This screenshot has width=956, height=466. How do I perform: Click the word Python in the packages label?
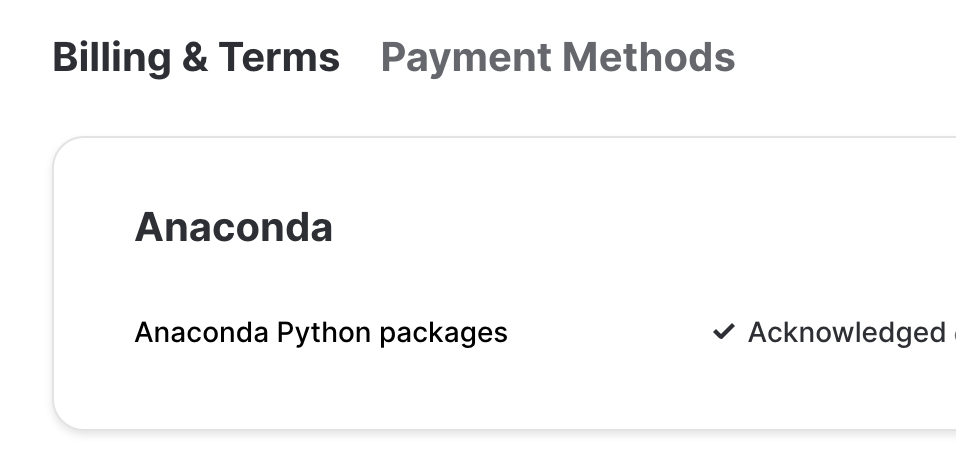(x=325, y=332)
